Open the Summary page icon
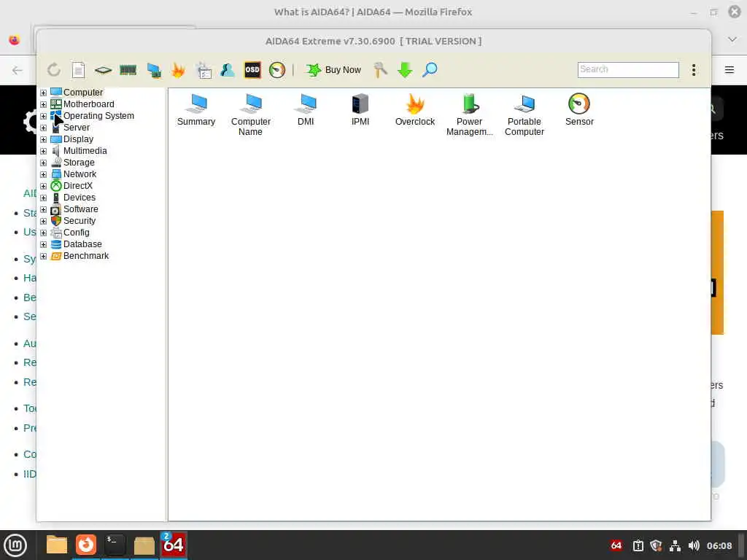Viewport: 747px width, 560px height. click(x=196, y=110)
